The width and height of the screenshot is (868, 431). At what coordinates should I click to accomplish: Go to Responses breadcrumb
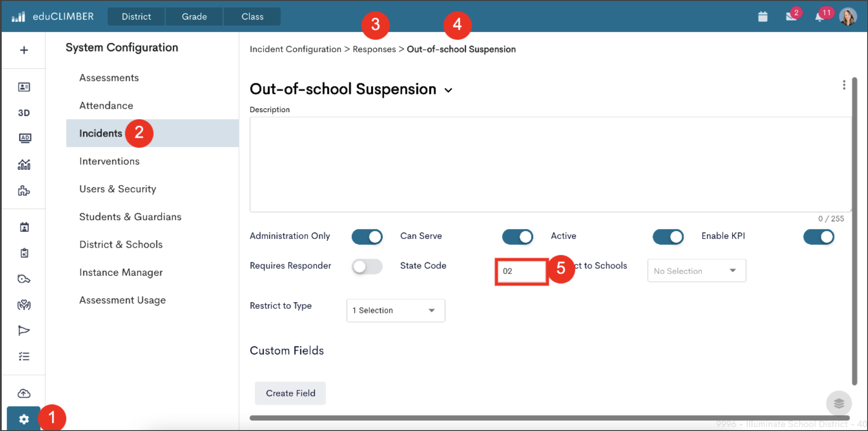374,49
